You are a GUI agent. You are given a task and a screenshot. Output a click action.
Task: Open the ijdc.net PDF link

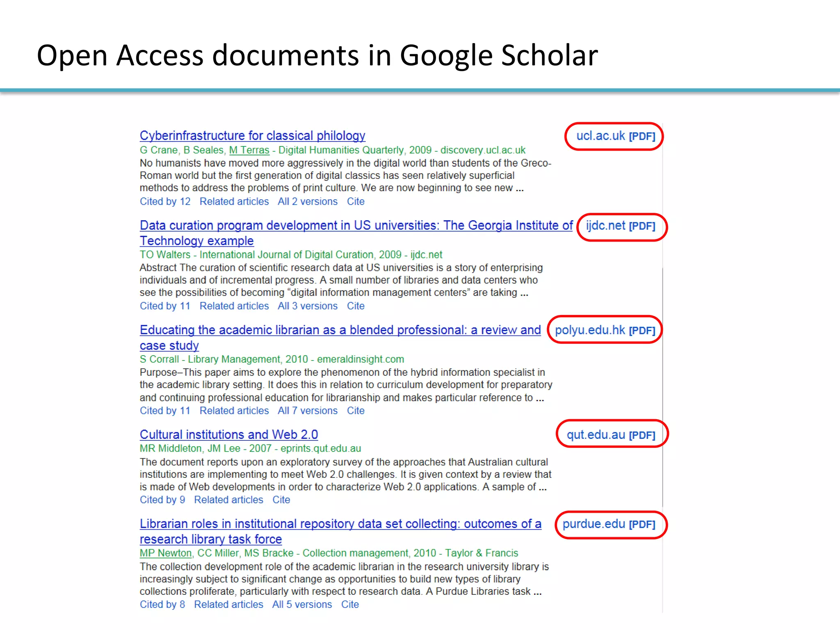620,226
